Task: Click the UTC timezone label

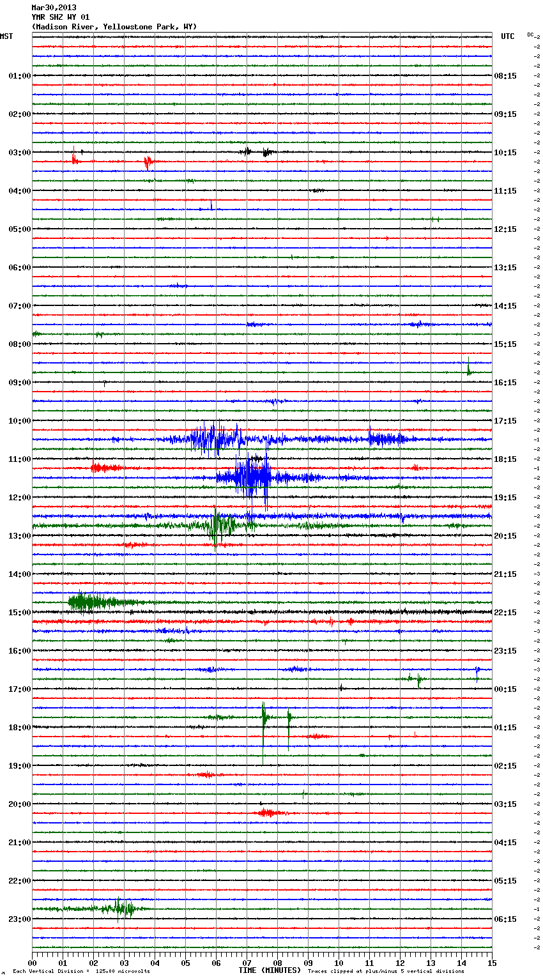Action: (x=508, y=36)
